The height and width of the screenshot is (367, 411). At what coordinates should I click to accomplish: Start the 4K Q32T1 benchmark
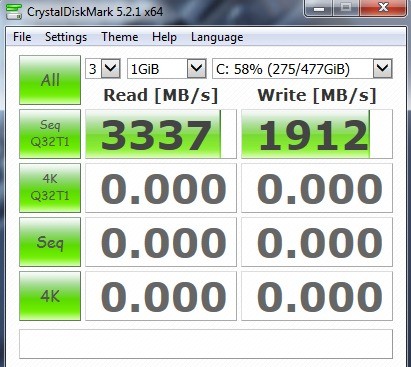click(x=50, y=188)
